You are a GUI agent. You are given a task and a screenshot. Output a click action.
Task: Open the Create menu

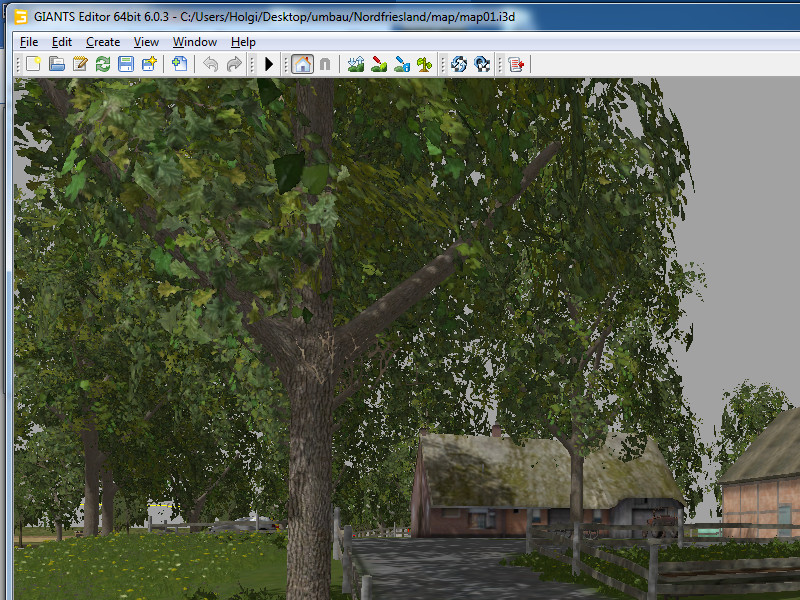coord(103,42)
